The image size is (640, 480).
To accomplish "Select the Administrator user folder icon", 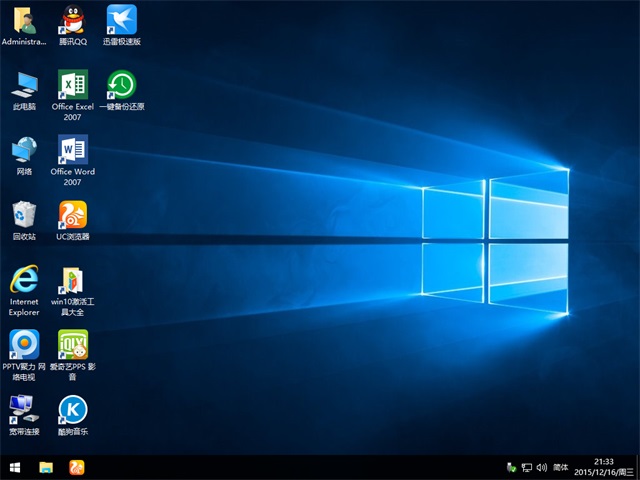I will [x=24, y=20].
